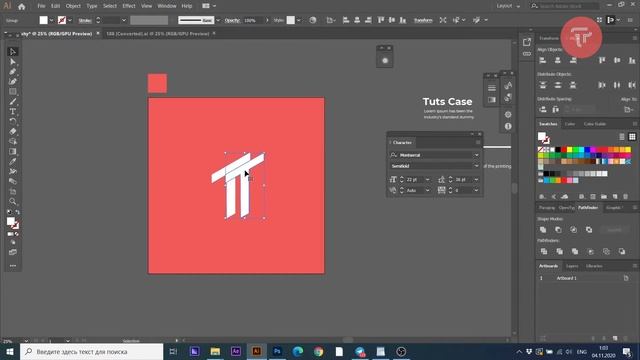
Task: Select the Selection tool
Action: pyautogui.click(x=13, y=52)
